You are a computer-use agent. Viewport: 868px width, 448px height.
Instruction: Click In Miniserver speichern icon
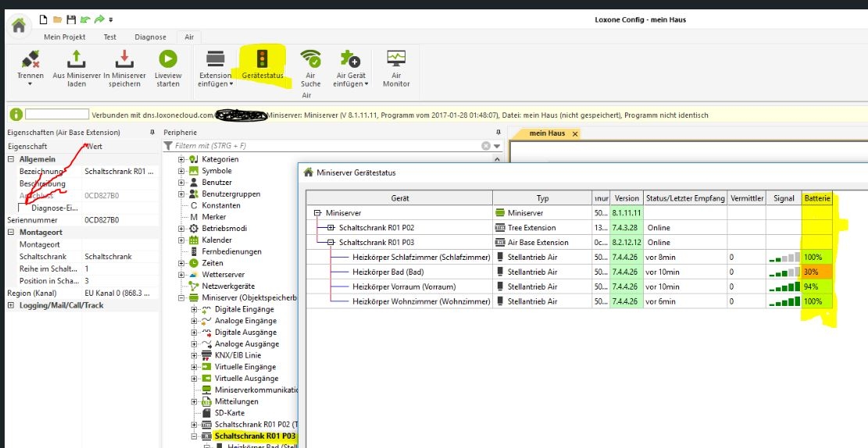[x=124, y=59]
